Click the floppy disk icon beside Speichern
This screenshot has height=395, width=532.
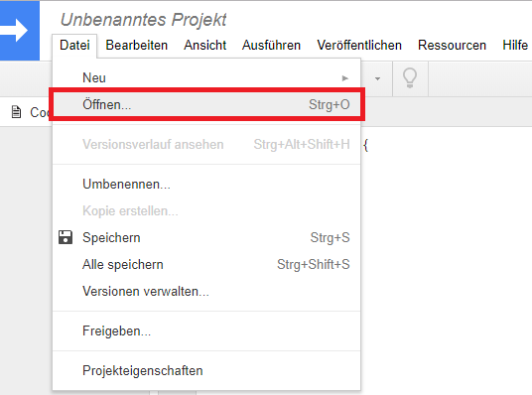66,237
